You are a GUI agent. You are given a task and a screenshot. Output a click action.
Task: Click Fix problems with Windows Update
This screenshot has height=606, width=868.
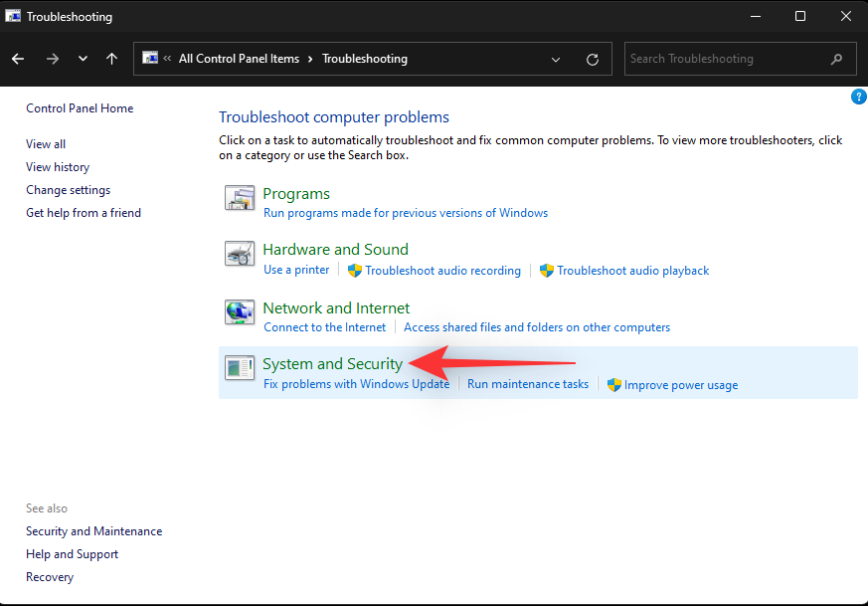pos(356,384)
